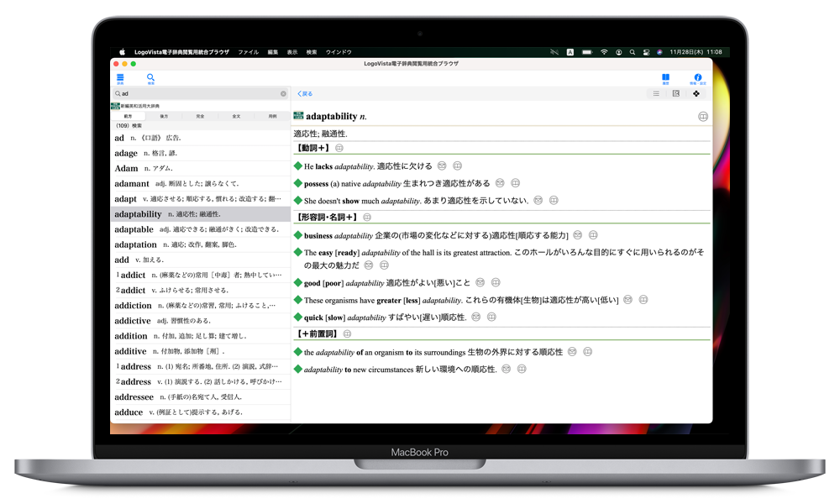Open the Apple menu
The image size is (840, 504).
pos(122,52)
